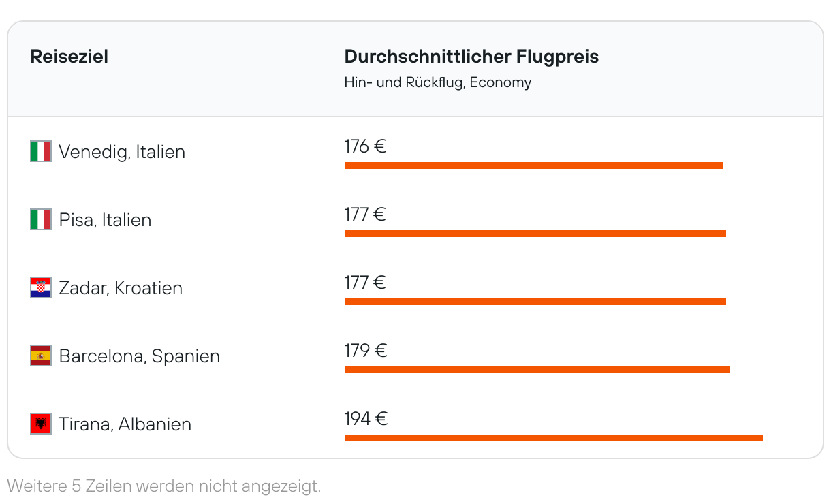
Task: Click the 194 € price value
Action: pyautogui.click(x=366, y=418)
